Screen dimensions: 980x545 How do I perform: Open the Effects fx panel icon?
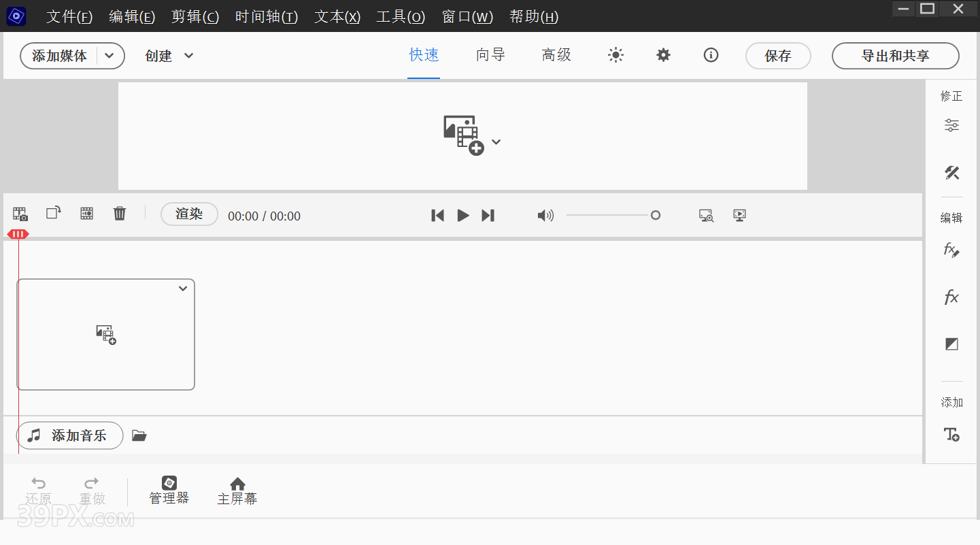pos(951,297)
